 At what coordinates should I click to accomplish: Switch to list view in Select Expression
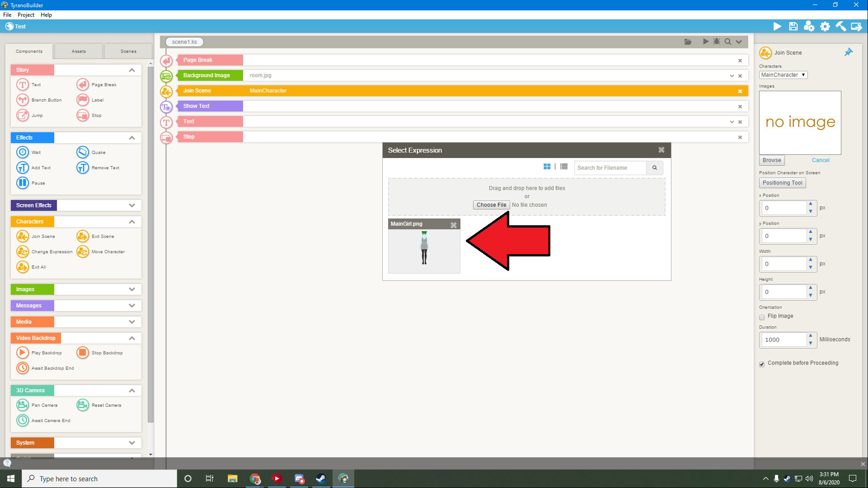(x=564, y=167)
